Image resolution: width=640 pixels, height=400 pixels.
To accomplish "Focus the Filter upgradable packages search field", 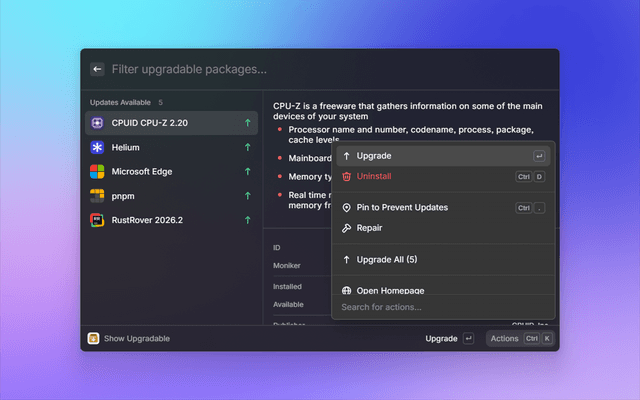I will click(x=318, y=69).
